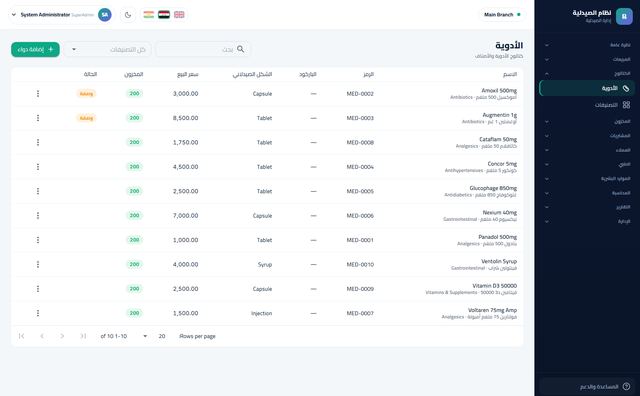Select the الأدوية menu item in sidebar
640x396 pixels.
pos(587,88)
